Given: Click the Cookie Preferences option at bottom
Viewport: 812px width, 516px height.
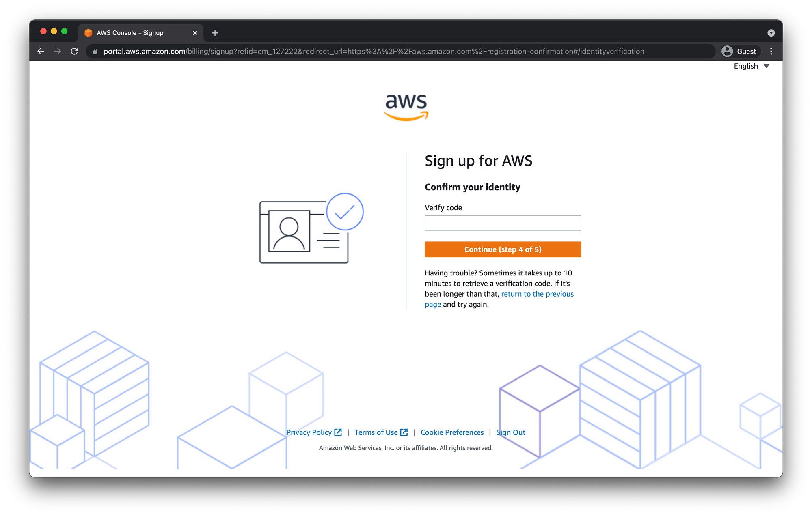Looking at the screenshot, I should click(x=451, y=432).
